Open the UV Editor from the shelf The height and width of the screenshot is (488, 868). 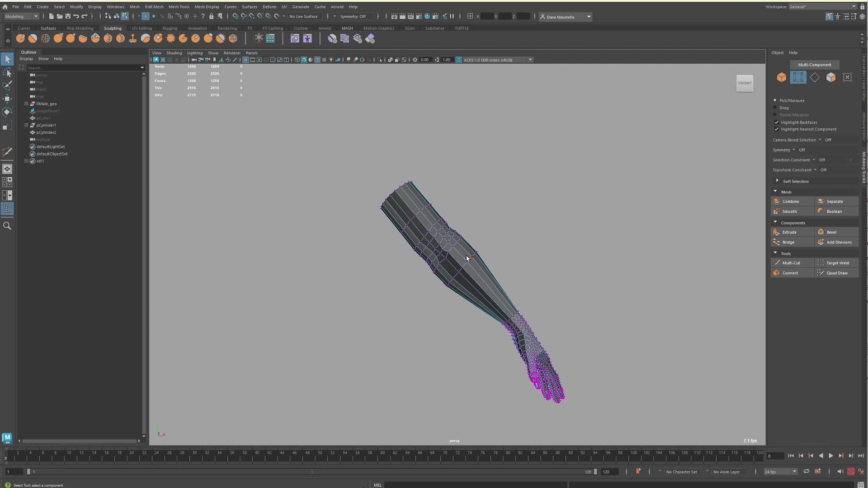point(270,39)
